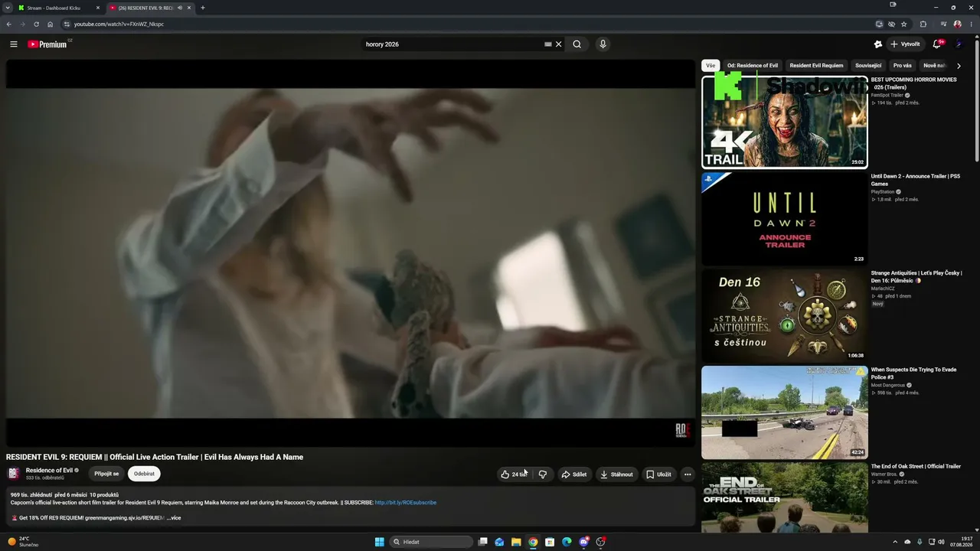The width and height of the screenshot is (980, 551).
Task: Select the 'Pro vás' filter chip
Action: [x=903, y=66]
